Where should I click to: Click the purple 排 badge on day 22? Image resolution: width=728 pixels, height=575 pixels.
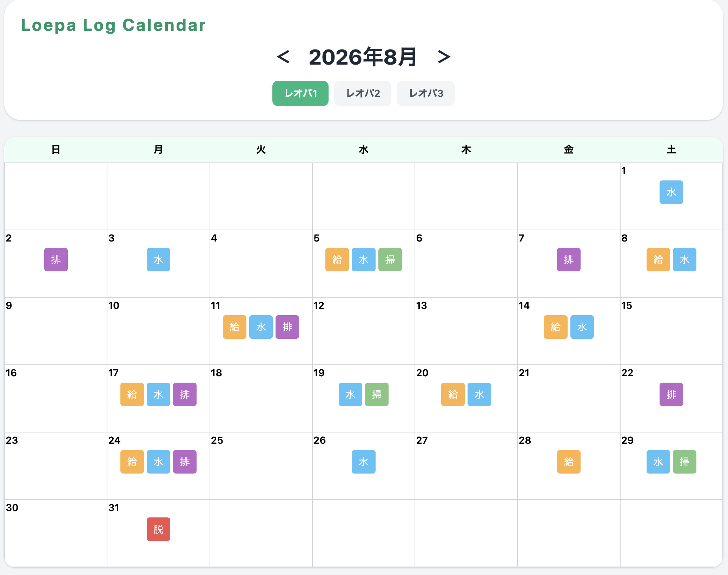click(x=671, y=394)
